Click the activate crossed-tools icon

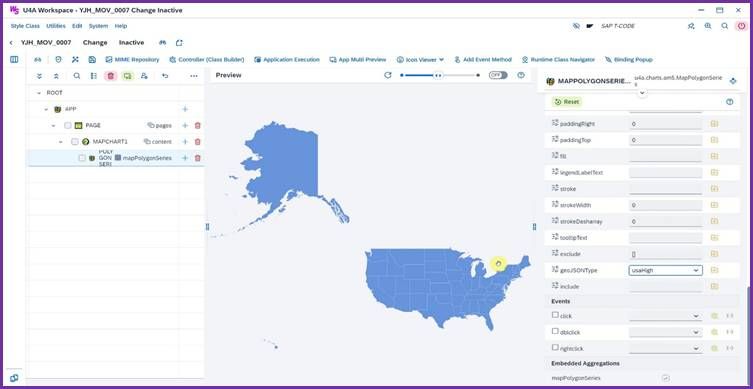(x=75, y=60)
